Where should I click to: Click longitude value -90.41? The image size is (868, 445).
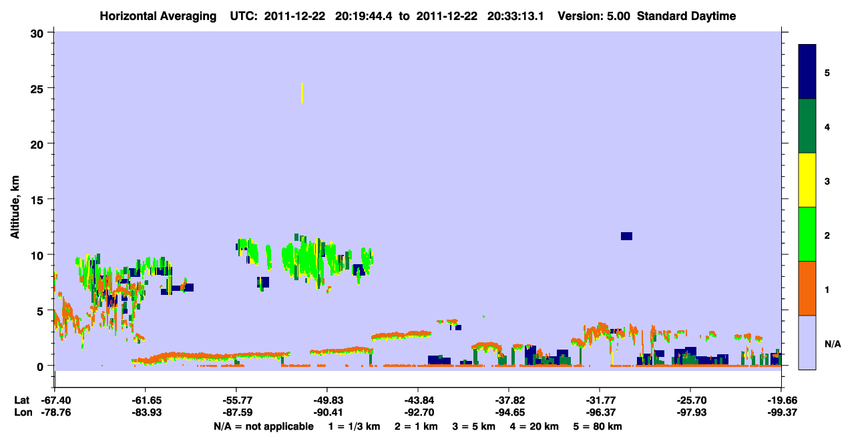pyautogui.click(x=327, y=412)
